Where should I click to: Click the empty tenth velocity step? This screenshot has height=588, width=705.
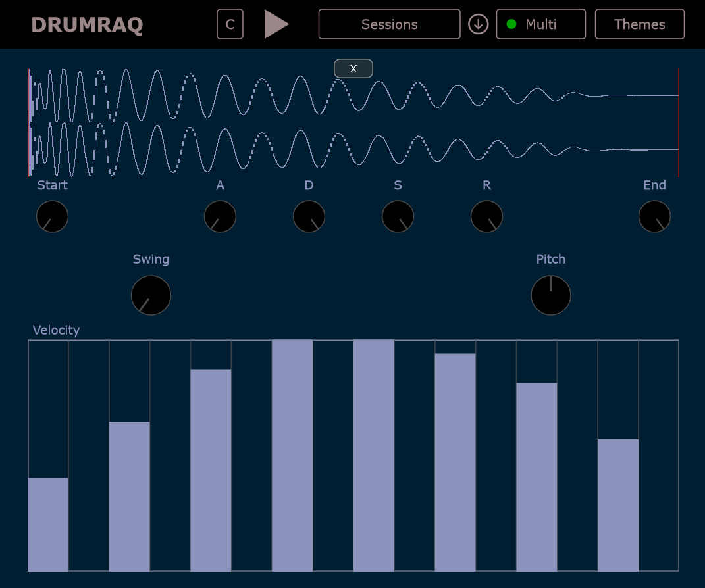point(414,456)
